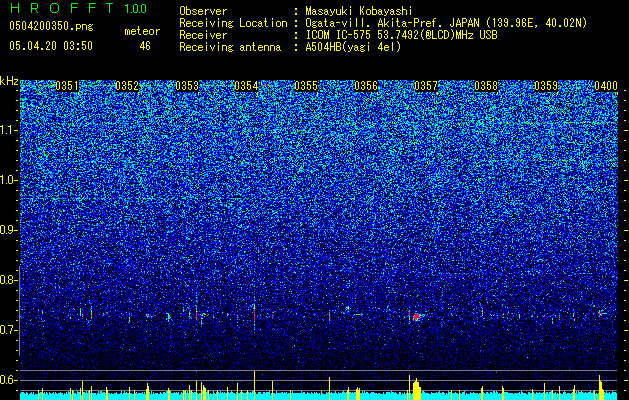
Task: Click the wide yellow intensity peak near 0357
Action: pyautogui.click(x=416, y=389)
